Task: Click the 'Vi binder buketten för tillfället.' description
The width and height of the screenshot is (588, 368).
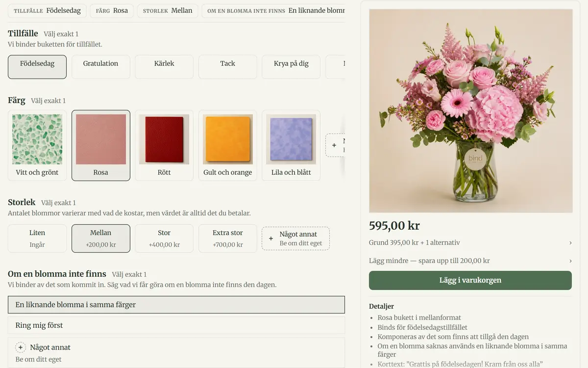Action: [x=55, y=44]
